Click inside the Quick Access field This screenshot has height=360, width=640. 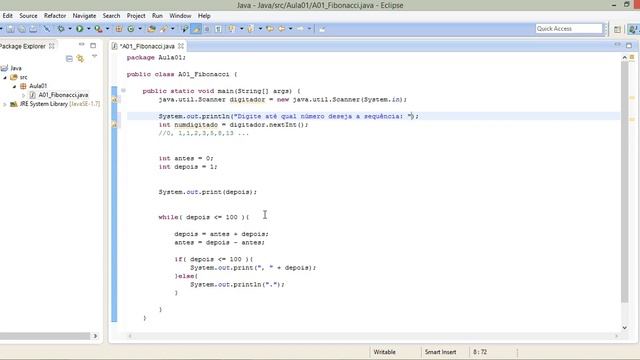pos(569,29)
